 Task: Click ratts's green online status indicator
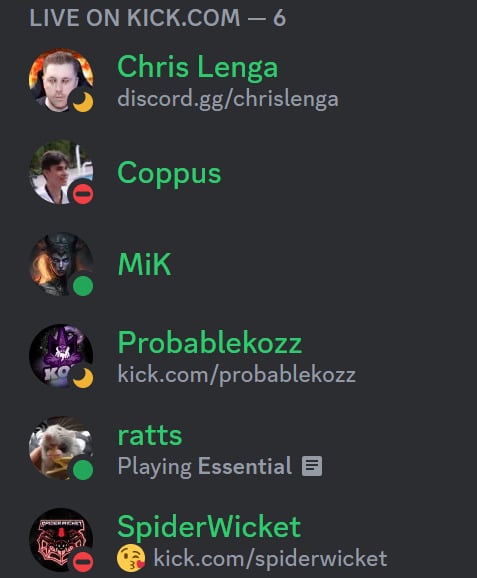(x=83, y=470)
